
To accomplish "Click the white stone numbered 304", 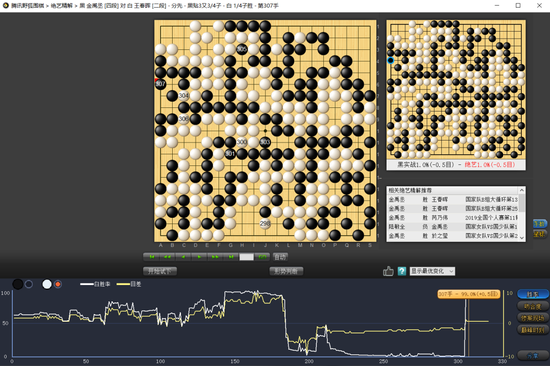I will (x=184, y=95).
